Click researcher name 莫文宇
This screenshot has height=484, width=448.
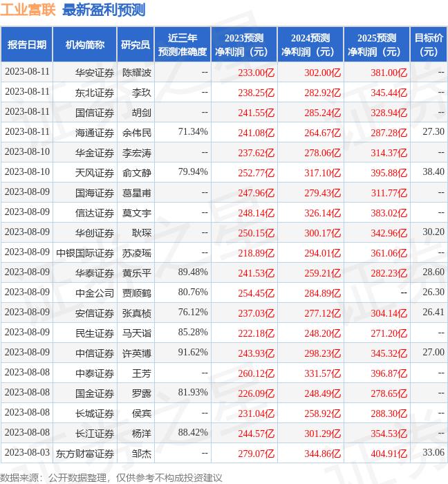click(x=137, y=213)
